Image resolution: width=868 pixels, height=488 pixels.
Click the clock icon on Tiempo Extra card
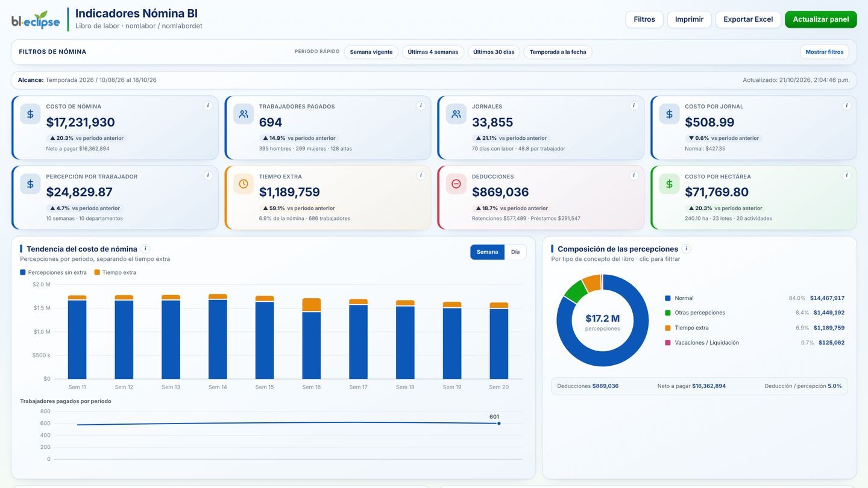244,184
